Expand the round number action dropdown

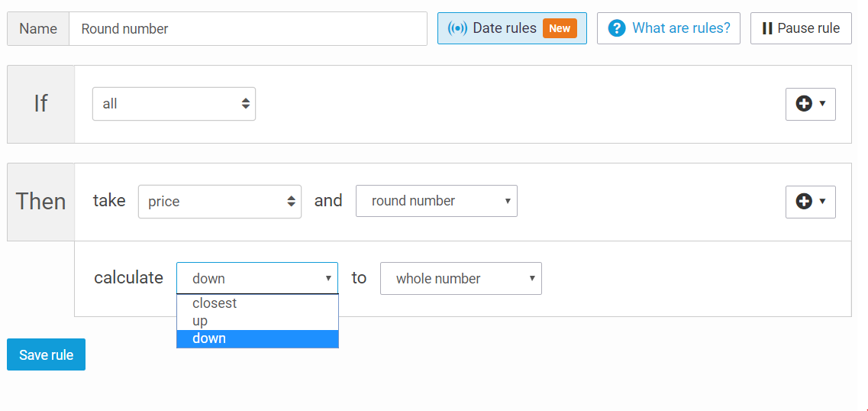click(x=437, y=201)
